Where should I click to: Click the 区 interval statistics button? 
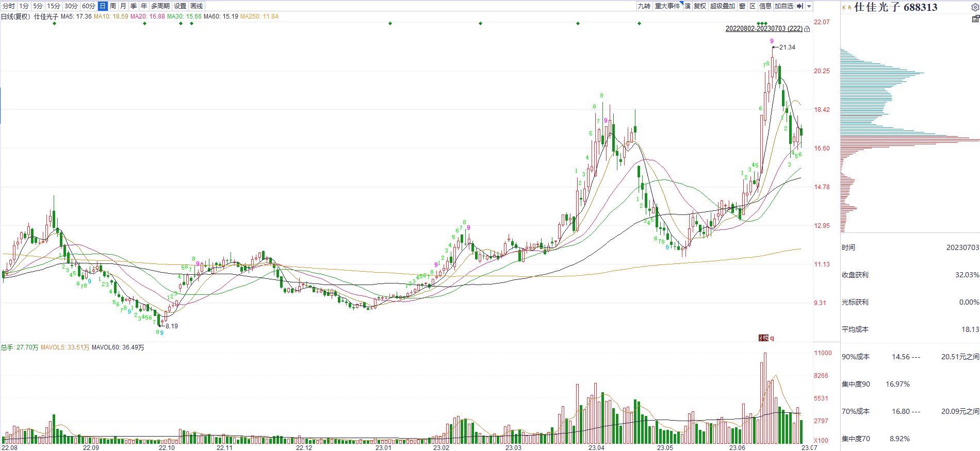[753, 6]
